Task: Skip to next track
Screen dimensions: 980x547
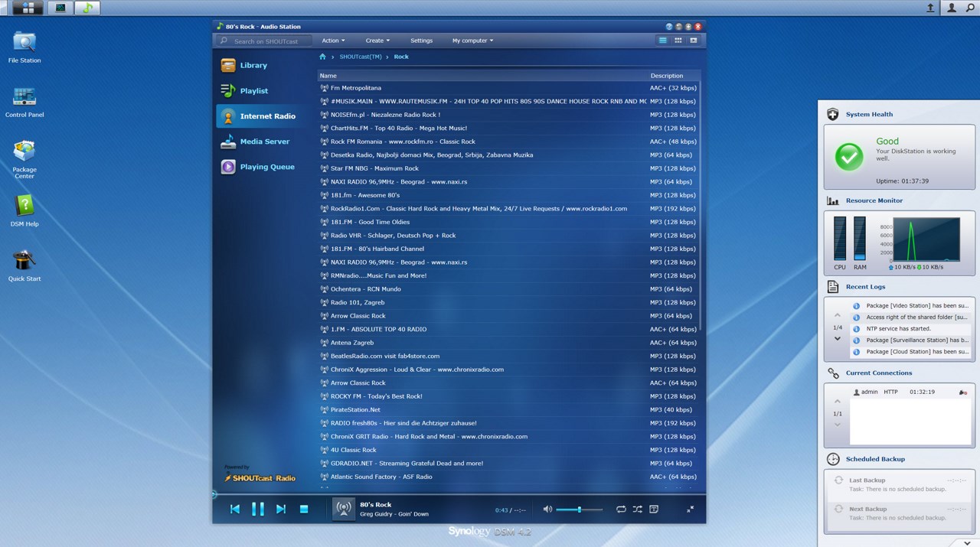Action: coord(281,509)
